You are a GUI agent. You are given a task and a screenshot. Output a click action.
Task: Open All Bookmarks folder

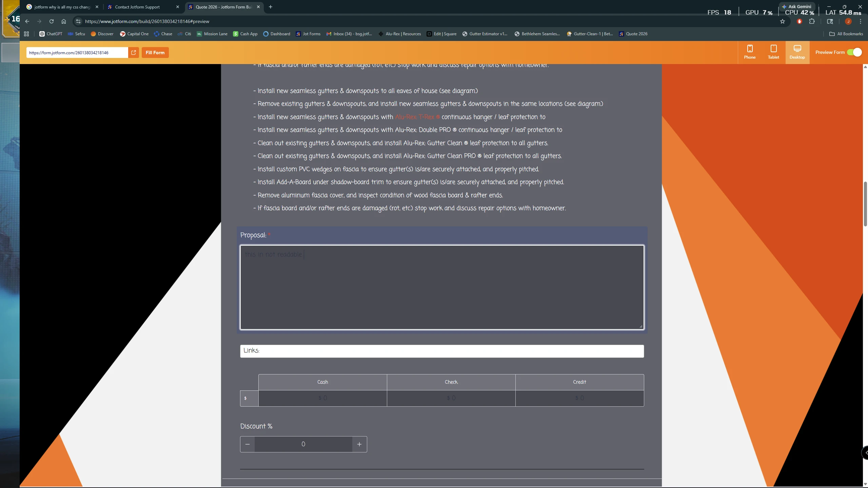coord(846,34)
